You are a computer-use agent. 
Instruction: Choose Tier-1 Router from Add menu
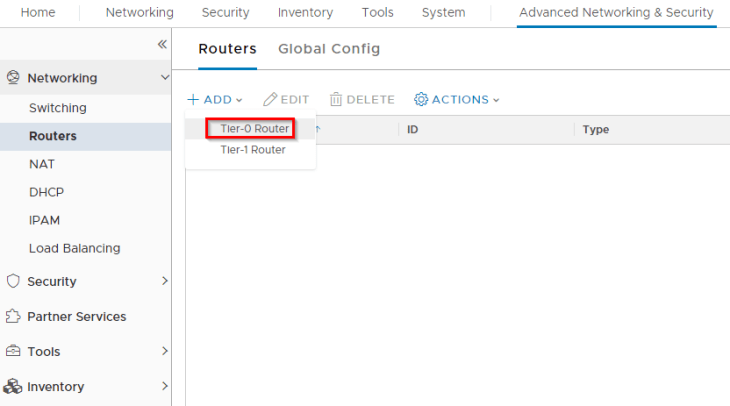coord(252,150)
